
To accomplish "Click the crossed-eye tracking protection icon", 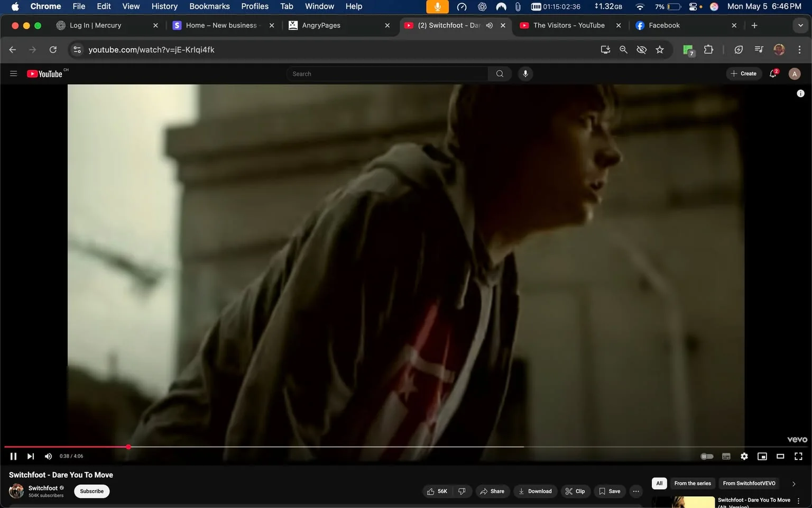I will click(x=641, y=50).
